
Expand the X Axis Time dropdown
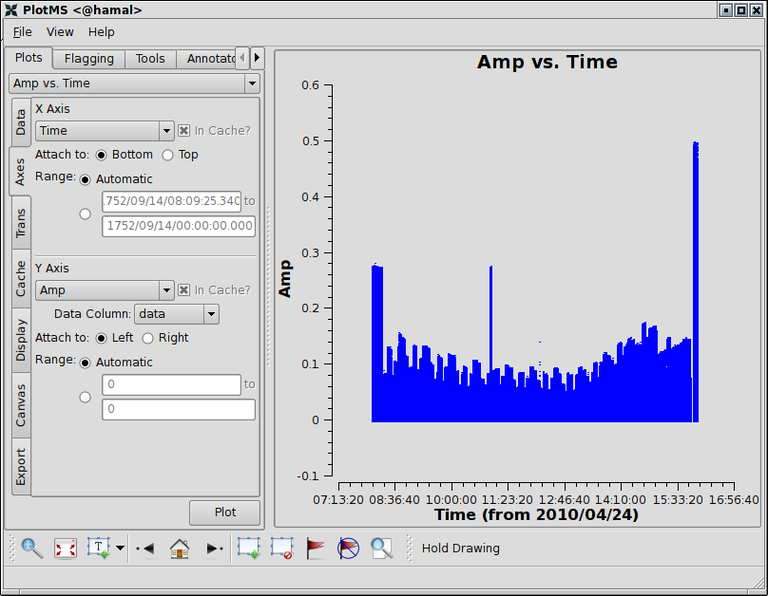[x=105, y=131]
